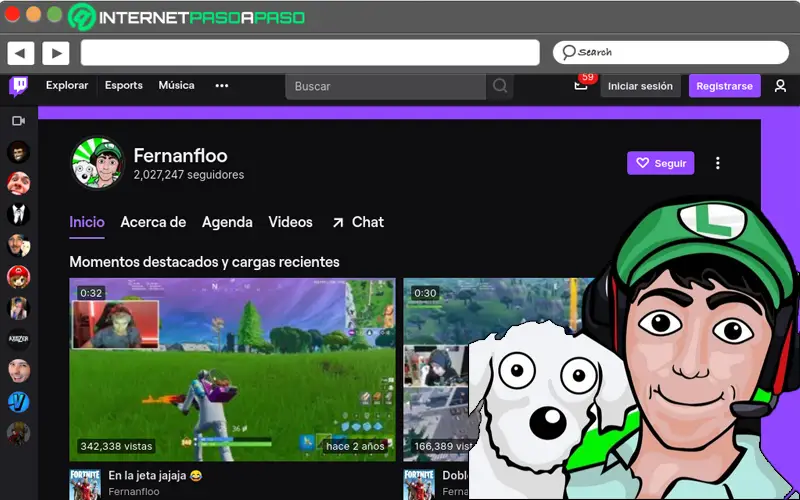
Task: Play the 0:32 Fortnite video thumbnail
Action: (x=232, y=370)
